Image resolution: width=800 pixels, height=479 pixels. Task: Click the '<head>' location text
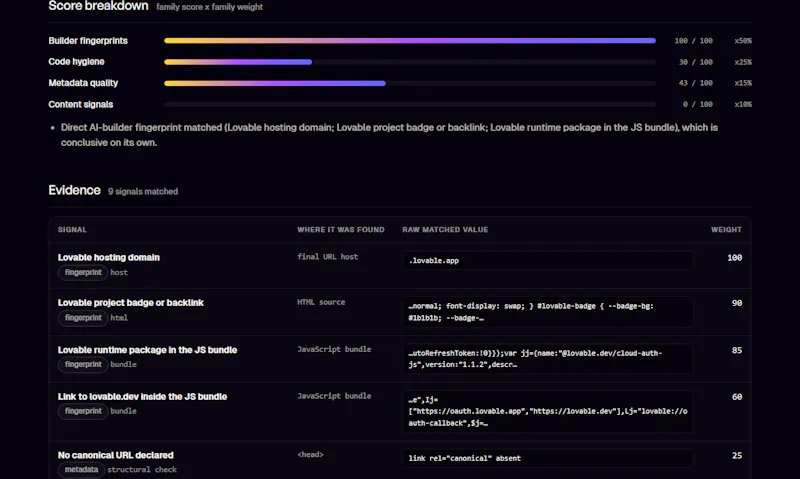click(x=310, y=454)
